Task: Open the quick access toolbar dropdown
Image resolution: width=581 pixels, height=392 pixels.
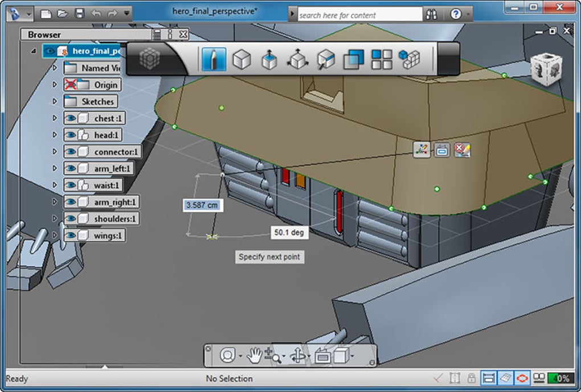Action: click(x=126, y=14)
